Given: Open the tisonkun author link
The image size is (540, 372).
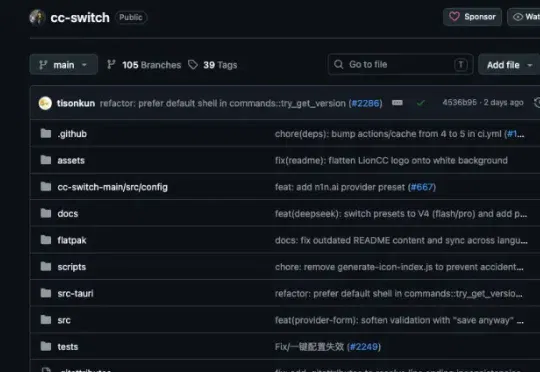Looking at the screenshot, I should [76, 103].
